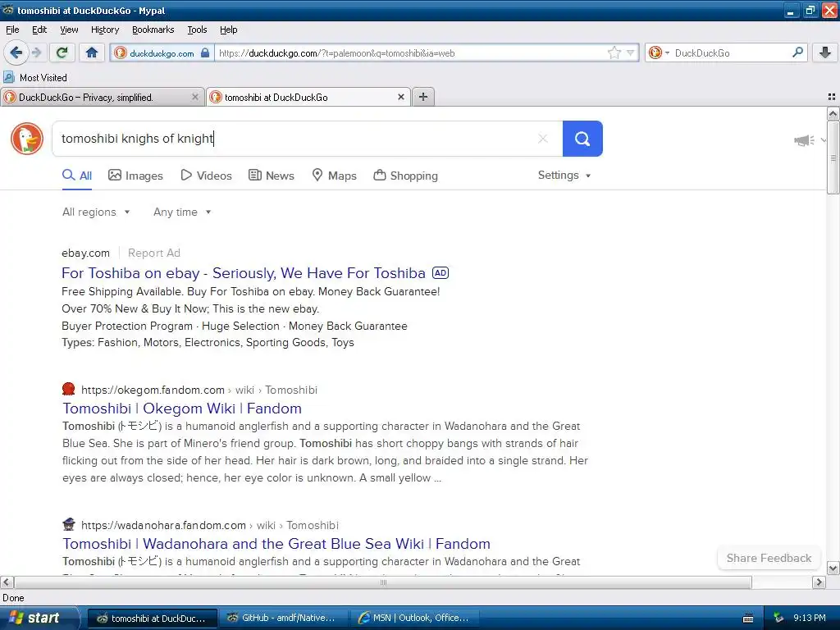Submit search with the blue magnifier button

[x=582, y=139]
